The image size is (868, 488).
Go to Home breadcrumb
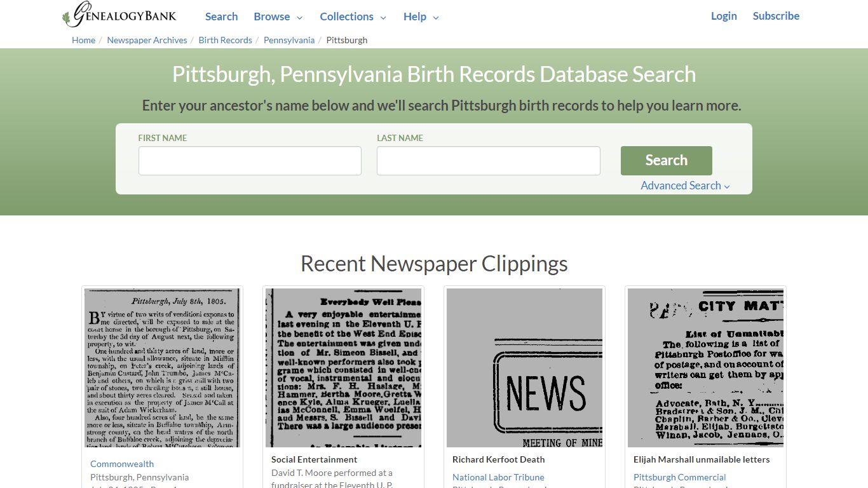(83, 40)
